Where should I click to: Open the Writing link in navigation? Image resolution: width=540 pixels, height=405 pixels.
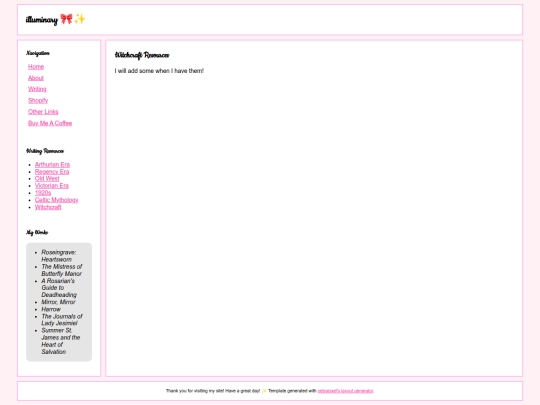(x=37, y=89)
